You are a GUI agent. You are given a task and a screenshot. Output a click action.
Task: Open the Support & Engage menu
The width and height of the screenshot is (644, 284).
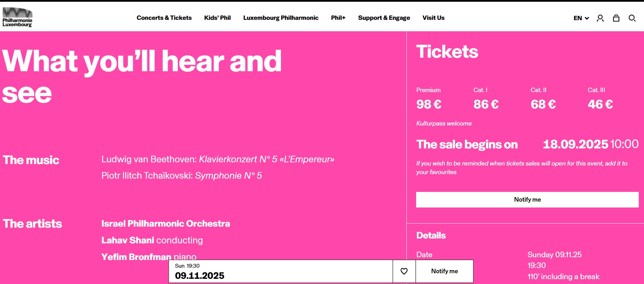pos(384,18)
